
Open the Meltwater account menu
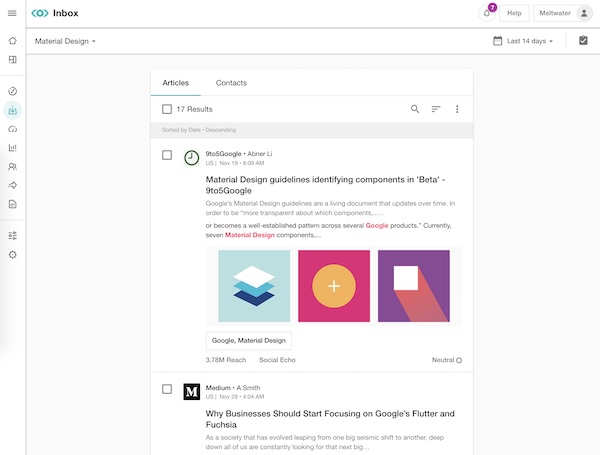click(563, 13)
